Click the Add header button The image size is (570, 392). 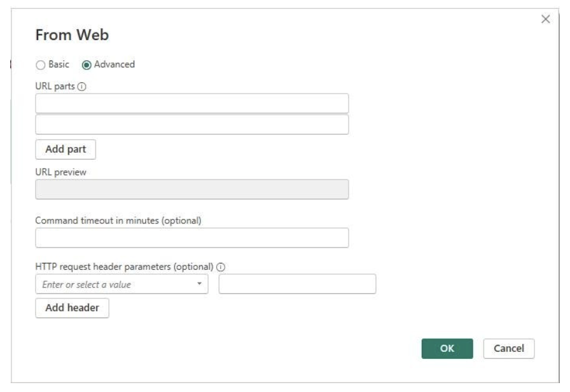point(72,308)
